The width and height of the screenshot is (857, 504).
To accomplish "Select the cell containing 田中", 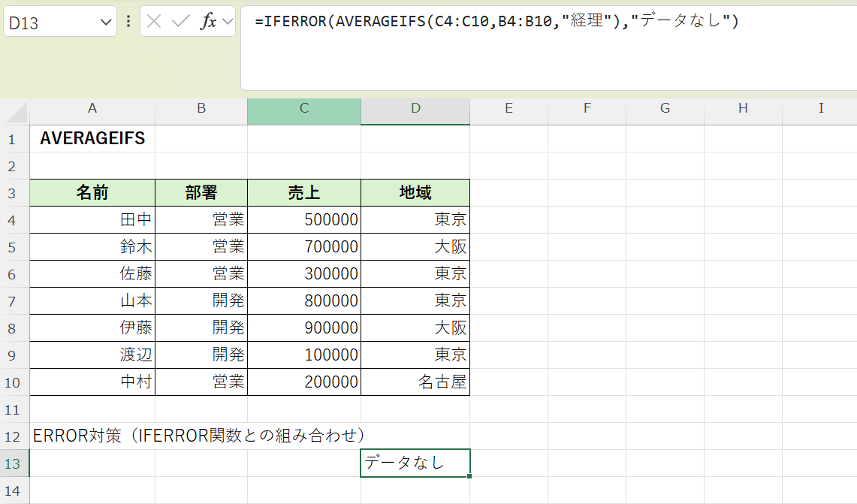I will 92,219.
